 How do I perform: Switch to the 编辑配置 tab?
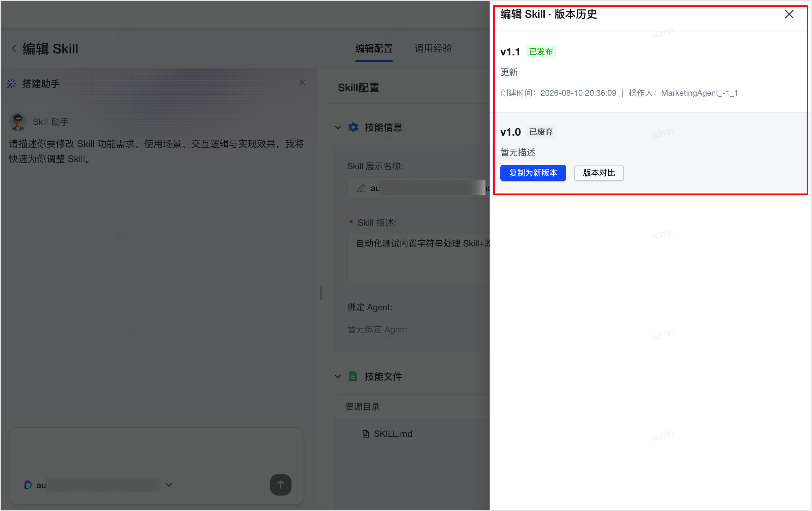pos(374,49)
